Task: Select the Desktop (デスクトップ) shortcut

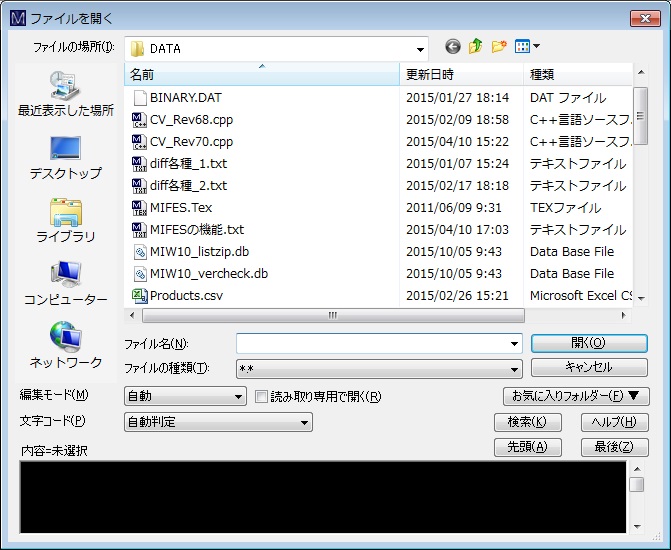Action: (x=65, y=158)
